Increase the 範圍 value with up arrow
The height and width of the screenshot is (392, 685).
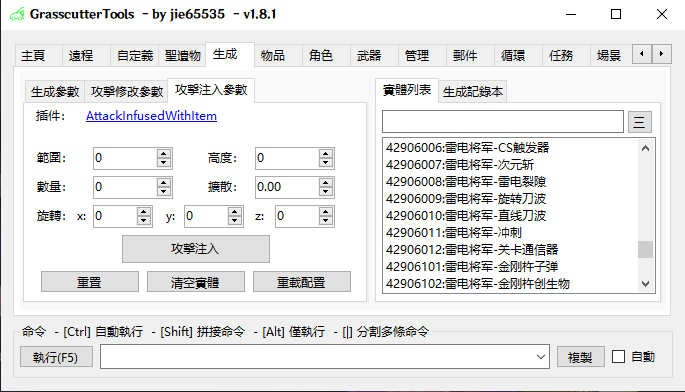(x=163, y=154)
